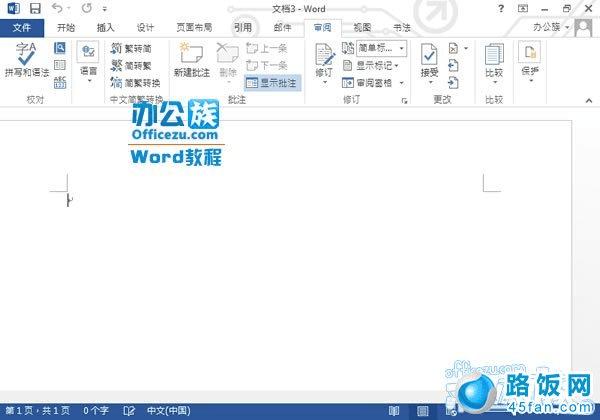Switch to Print Layout view icon
The width and height of the screenshot is (600, 420).
[x=423, y=411]
